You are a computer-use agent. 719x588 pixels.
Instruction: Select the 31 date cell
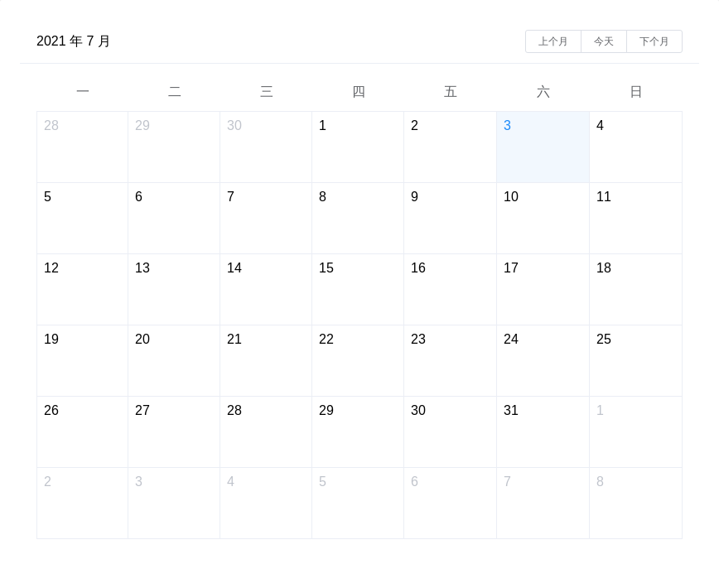(x=543, y=432)
